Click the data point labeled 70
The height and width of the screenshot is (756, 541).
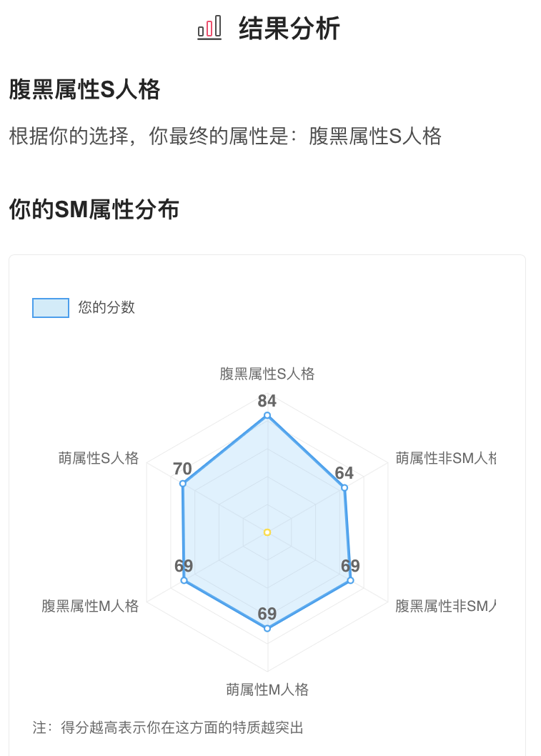(x=183, y=483)
